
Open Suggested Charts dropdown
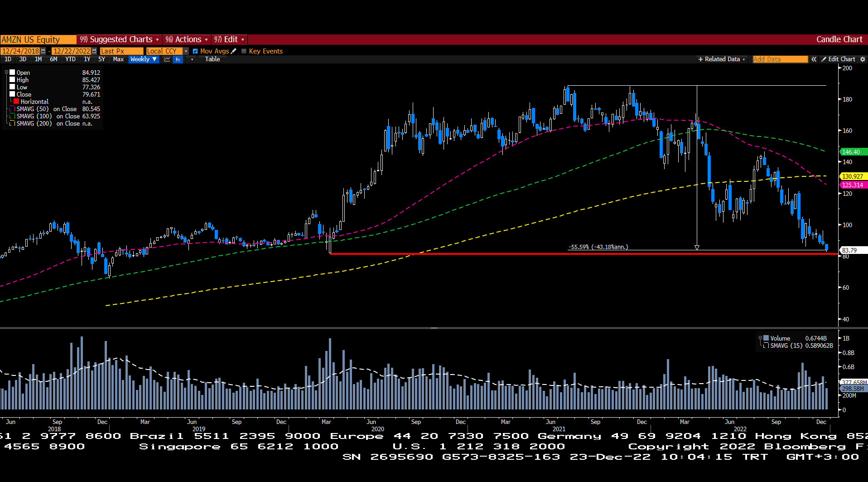tap(120, 39)
